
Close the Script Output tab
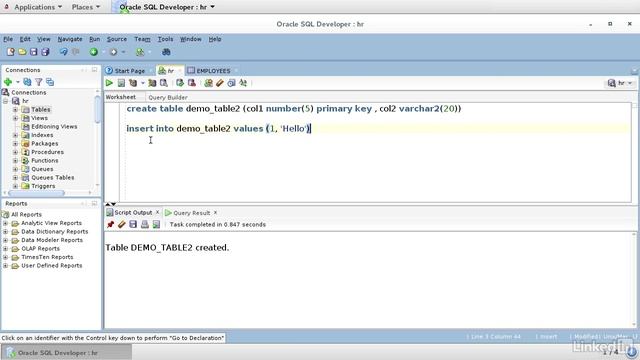tap(157, 212)
